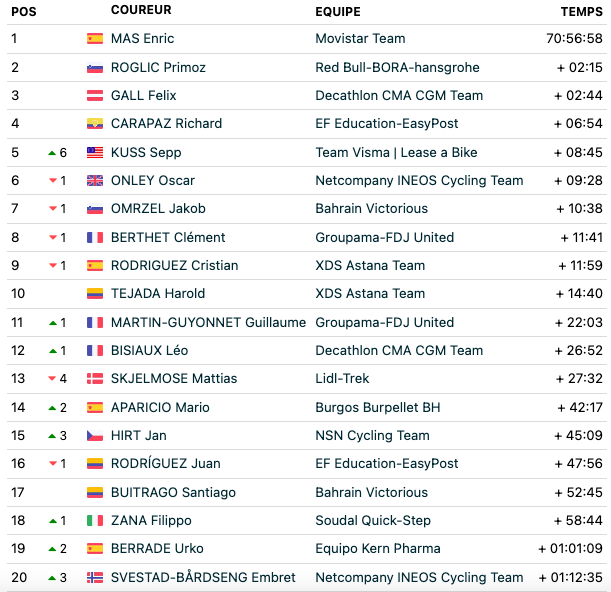
Task: Sort by the COUREUR column header
Action: tap(141, 10)
